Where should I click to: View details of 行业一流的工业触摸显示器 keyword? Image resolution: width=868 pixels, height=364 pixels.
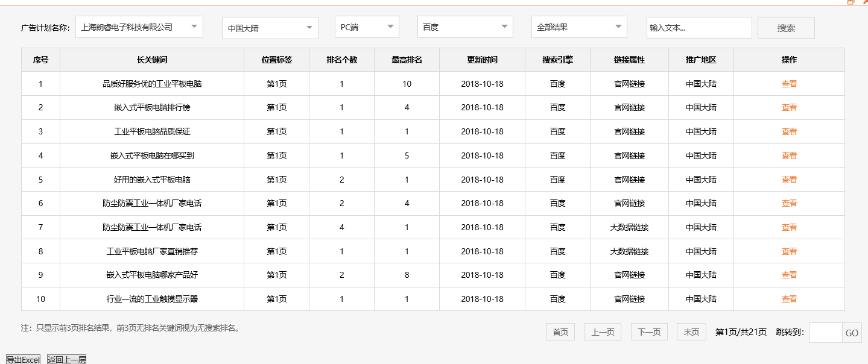pos(789,299)
